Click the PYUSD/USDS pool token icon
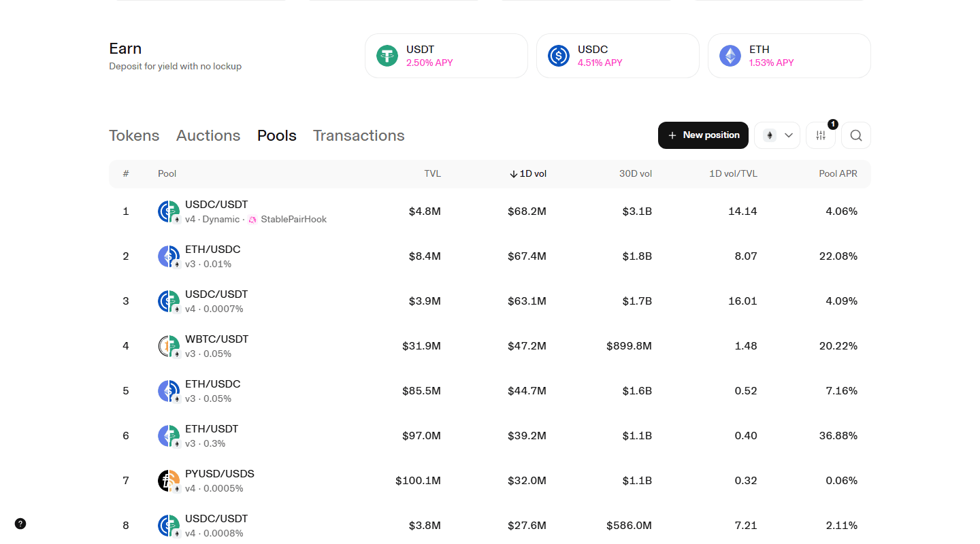Viewport: 980px width, 544px height. [169, 481]
